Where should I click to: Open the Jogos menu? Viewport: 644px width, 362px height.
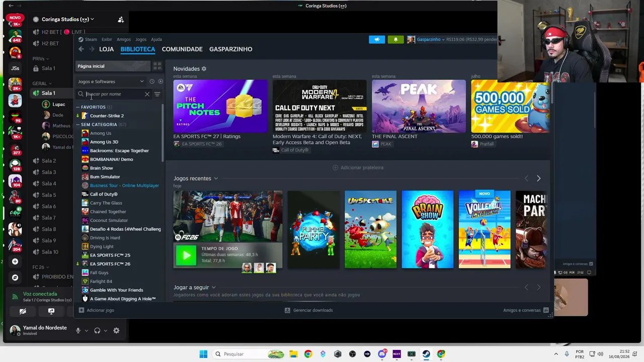click(141, 39)
